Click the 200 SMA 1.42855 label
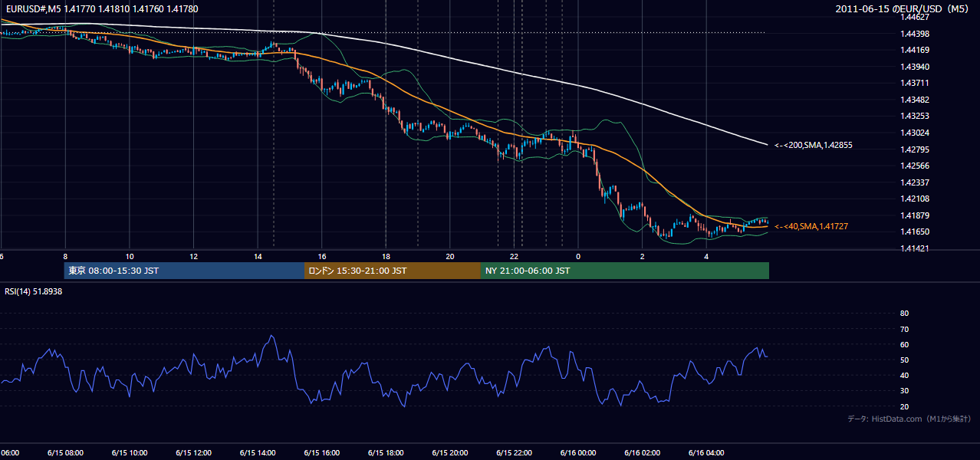 [814, 145]
